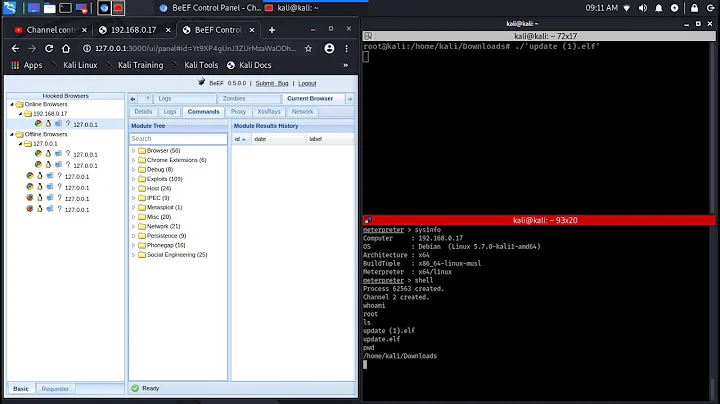Switch to the Logs main tab
The height and width of the screenshot is (404, 720).
(x=185, y=99)
